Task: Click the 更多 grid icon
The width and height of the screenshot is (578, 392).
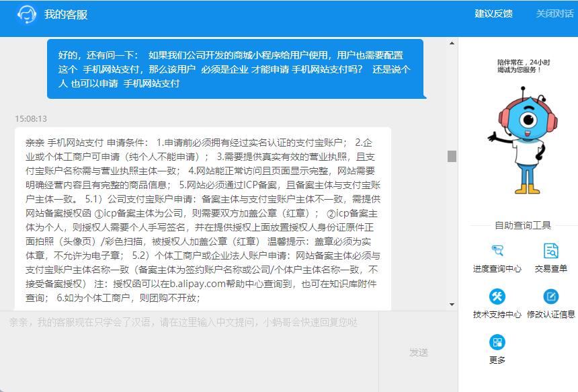Action: click(497, 342)
